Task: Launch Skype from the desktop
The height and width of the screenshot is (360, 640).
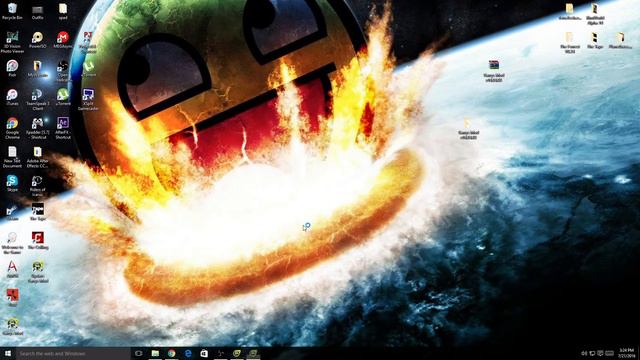Action: pyautogui.click(x=12, y=183)
